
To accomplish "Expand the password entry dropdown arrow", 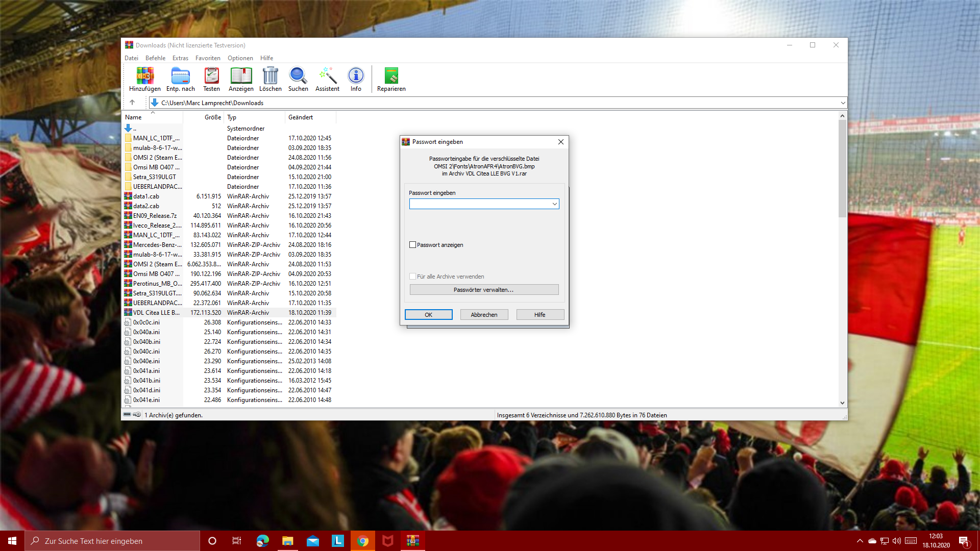I will 554,204.
